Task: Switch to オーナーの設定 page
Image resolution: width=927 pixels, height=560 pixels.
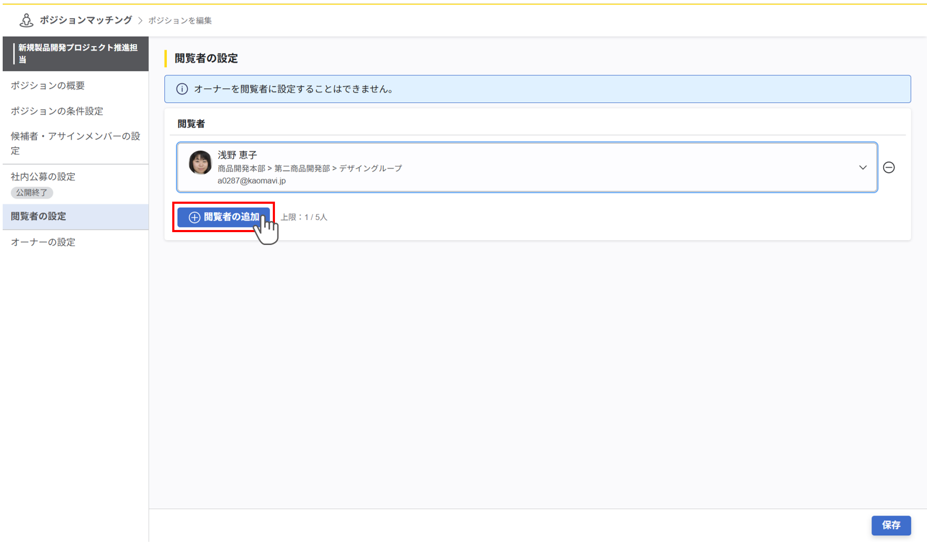Action: (43, 242)
